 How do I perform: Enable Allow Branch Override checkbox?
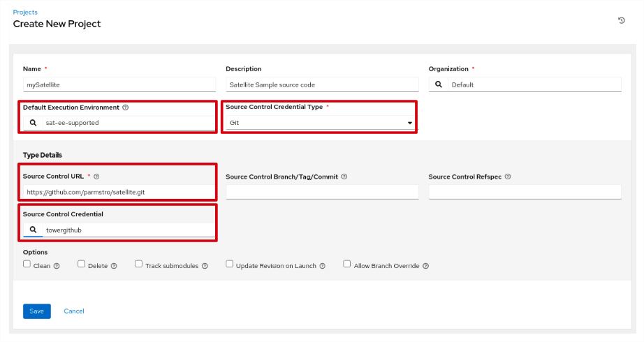(x=346, y=265)
